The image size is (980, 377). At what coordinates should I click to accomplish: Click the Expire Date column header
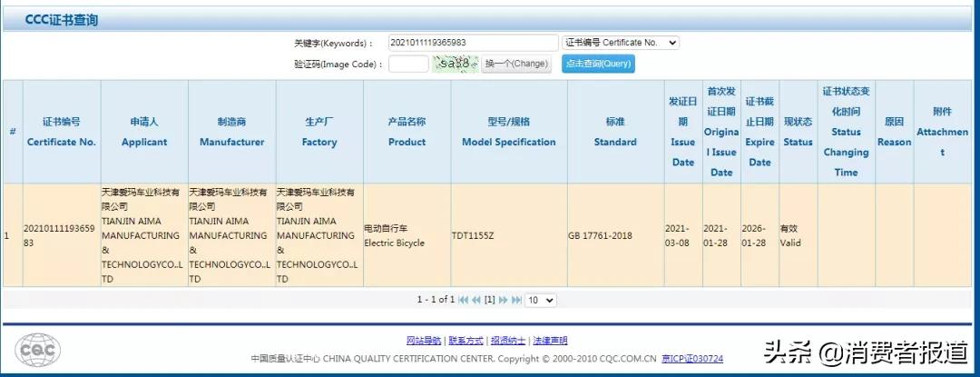759,132
